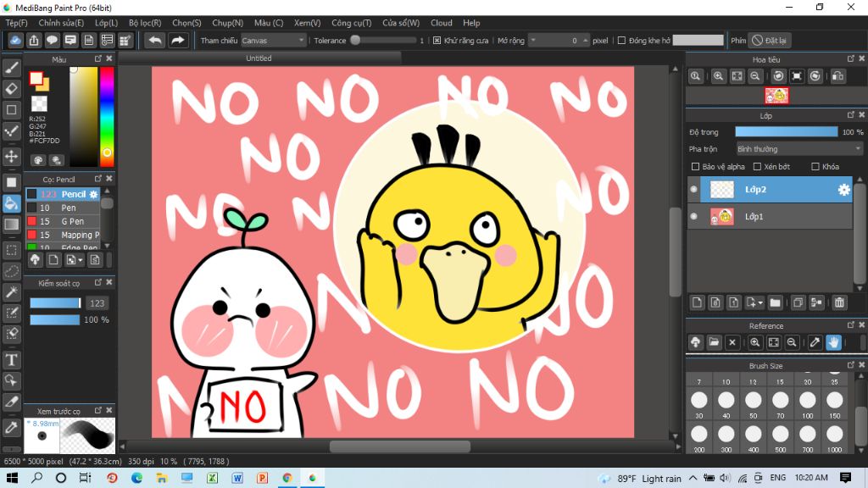Adjust layer Độ trong opacity slider
This screenshot has width=868, height=488.
click(786, 131)
